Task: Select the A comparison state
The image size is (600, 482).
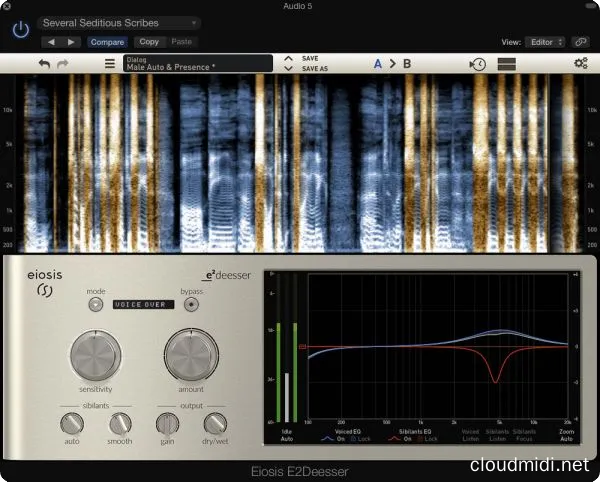Action: coord(378,64)
